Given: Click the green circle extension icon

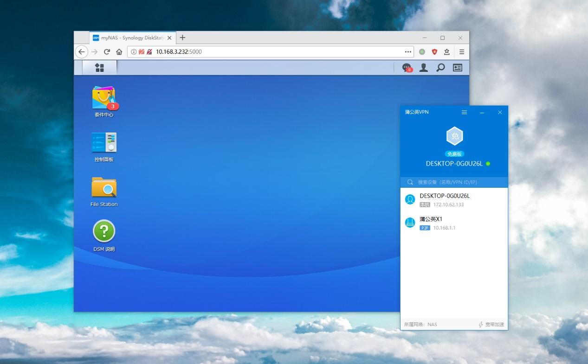Looking at the screenshot, I should click(422, 52).
